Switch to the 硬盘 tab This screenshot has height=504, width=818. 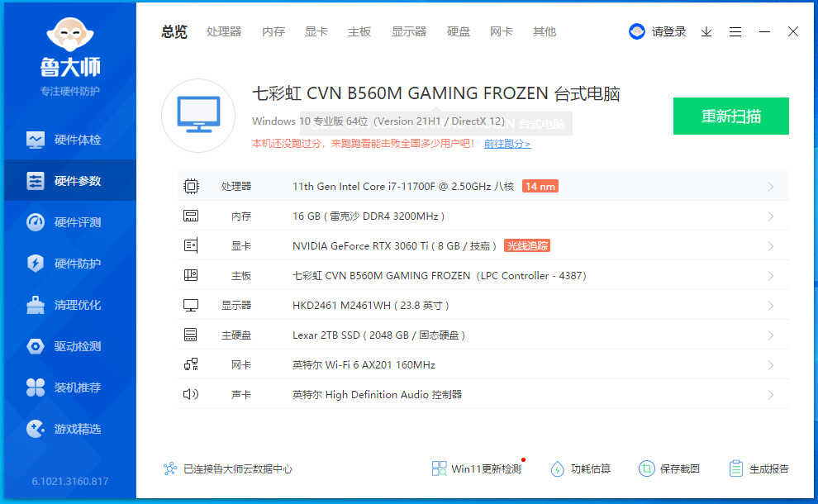point(459,32)
